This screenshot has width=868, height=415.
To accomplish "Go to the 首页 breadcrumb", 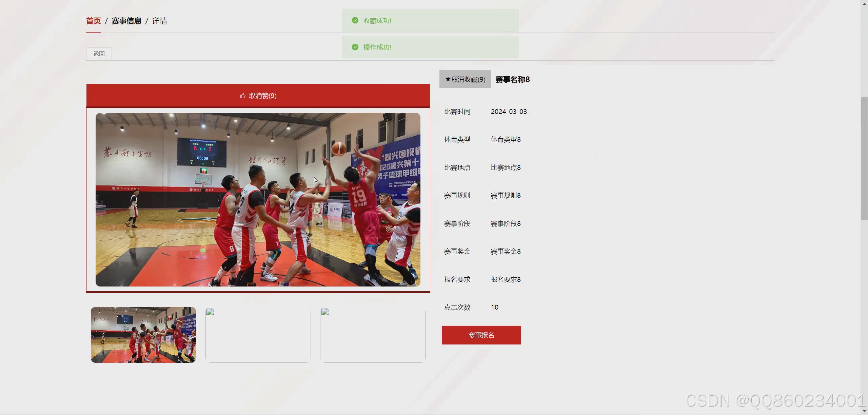I will pyautogui.click(x=93, y=21).
